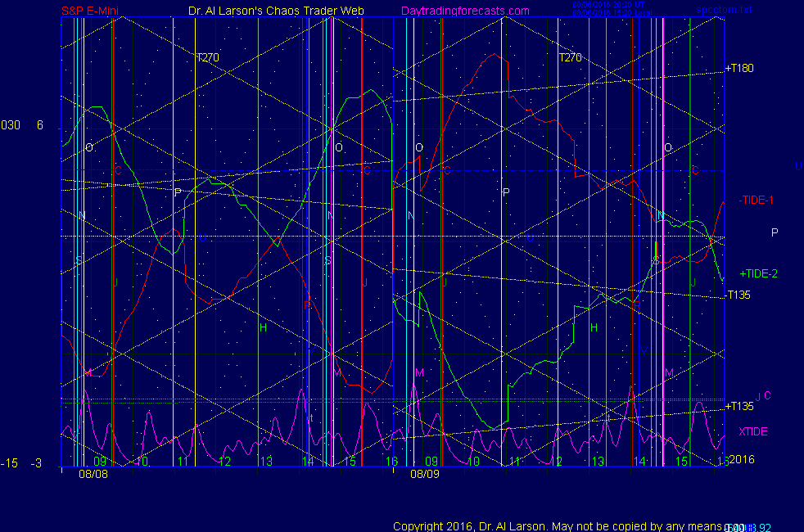Screen dimensions: 804x532
Task: Click the copyright notice text
Action: (x=557, y=525)
